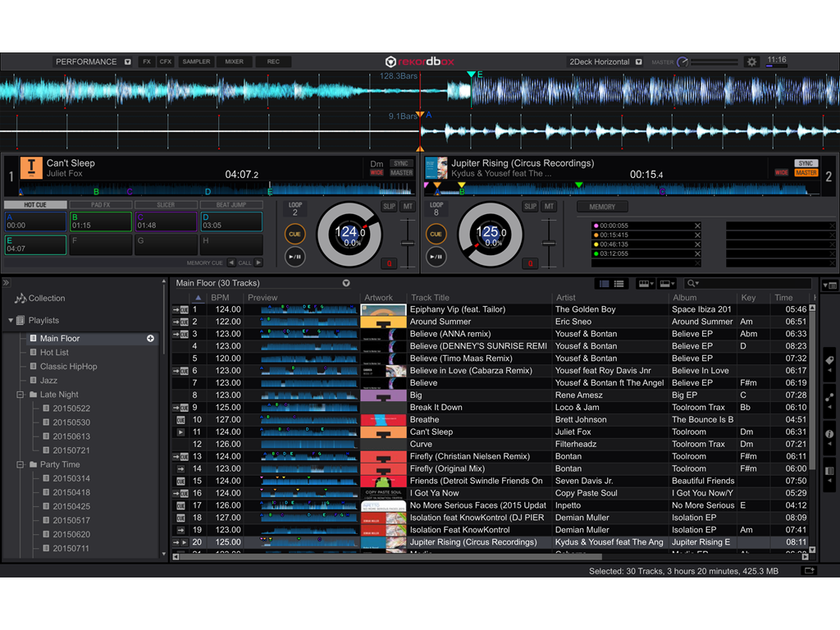Click the MEMORY button on deck 2
The height and width of the screenshot is (630, 840).
tap(602, 207)
